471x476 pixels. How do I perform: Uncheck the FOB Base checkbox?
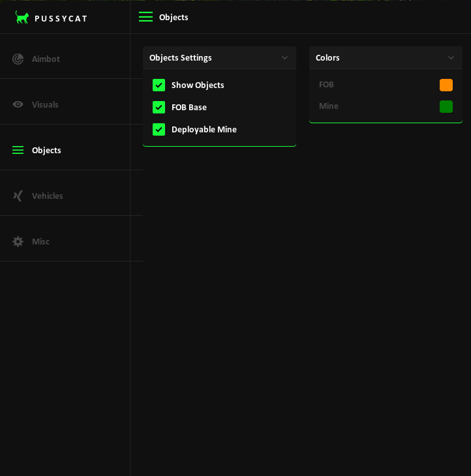(159, 107)
